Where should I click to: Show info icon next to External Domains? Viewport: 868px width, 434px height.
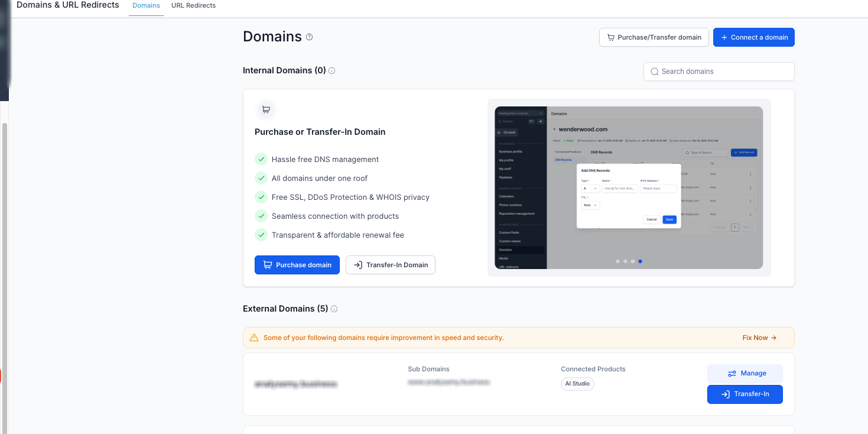[334, 309]
